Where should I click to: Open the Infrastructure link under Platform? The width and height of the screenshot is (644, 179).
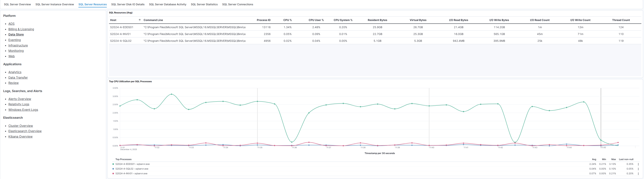click(18, 45)
